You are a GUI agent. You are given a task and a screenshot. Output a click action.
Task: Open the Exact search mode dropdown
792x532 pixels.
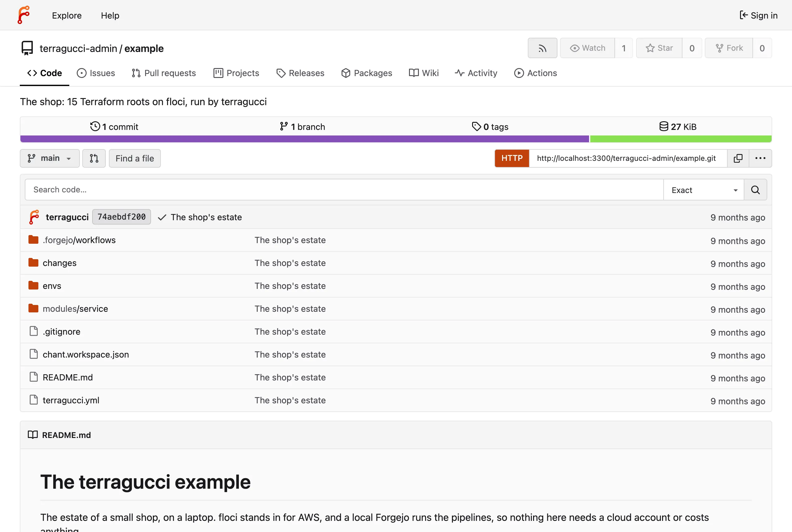[x=704, y=190]
